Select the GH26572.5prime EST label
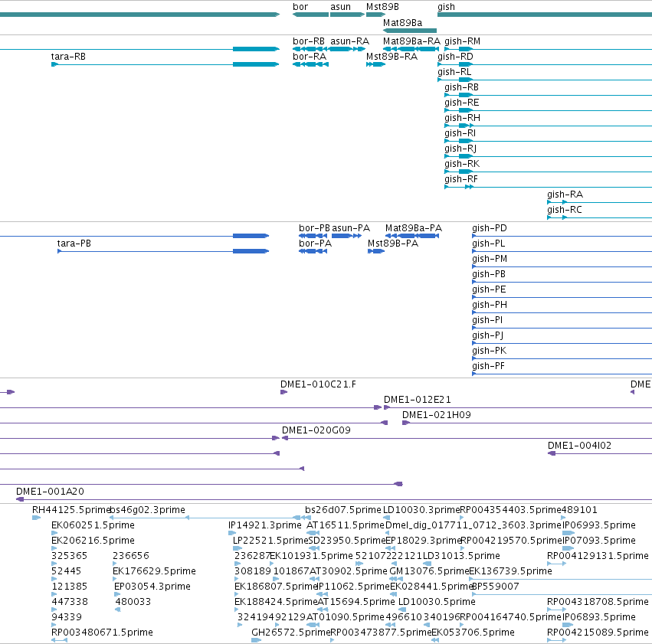Screen dimensions: 652x644 pyautogui.click(x=290, y=633)
